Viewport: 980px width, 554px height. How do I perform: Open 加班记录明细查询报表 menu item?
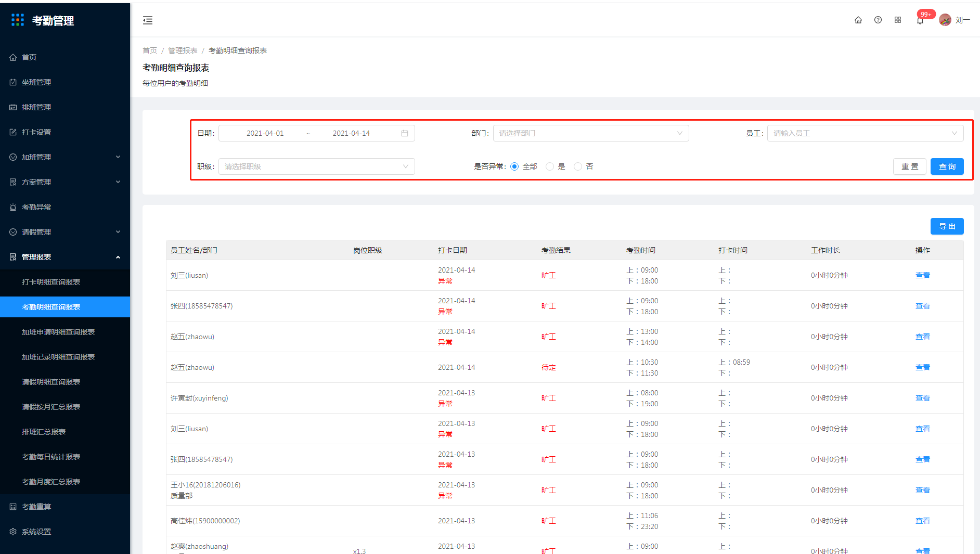point(65,357)
